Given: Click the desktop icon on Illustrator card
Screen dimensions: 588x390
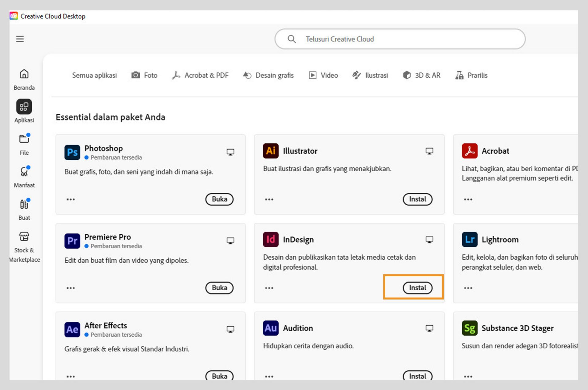Looking at the screenshot, I should coord(429,151).
